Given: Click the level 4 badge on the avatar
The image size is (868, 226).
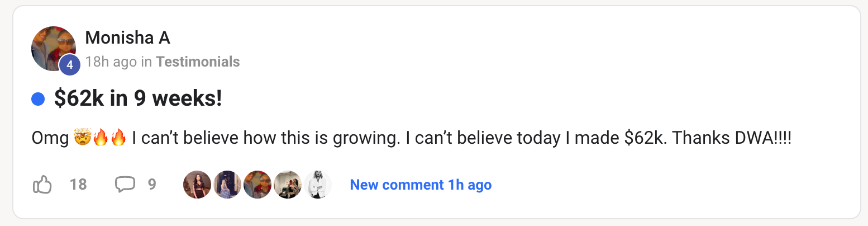Looking at the screenshot, I should [70, 65].
